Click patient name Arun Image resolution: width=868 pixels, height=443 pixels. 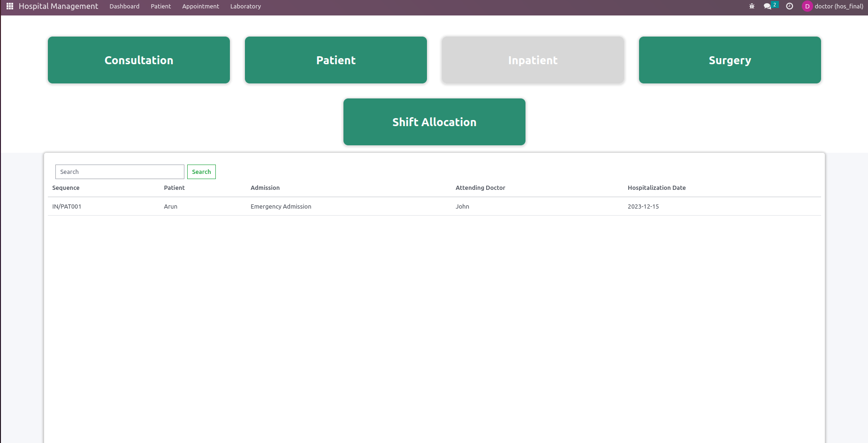pyautogui.click(x=170, y=206)
